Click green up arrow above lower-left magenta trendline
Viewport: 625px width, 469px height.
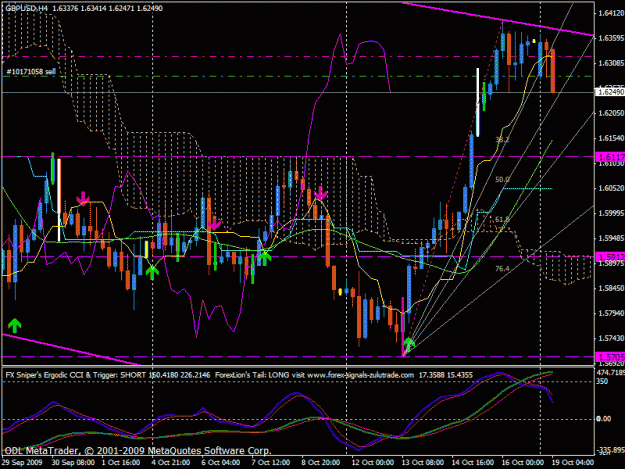(x=14, y=326)
